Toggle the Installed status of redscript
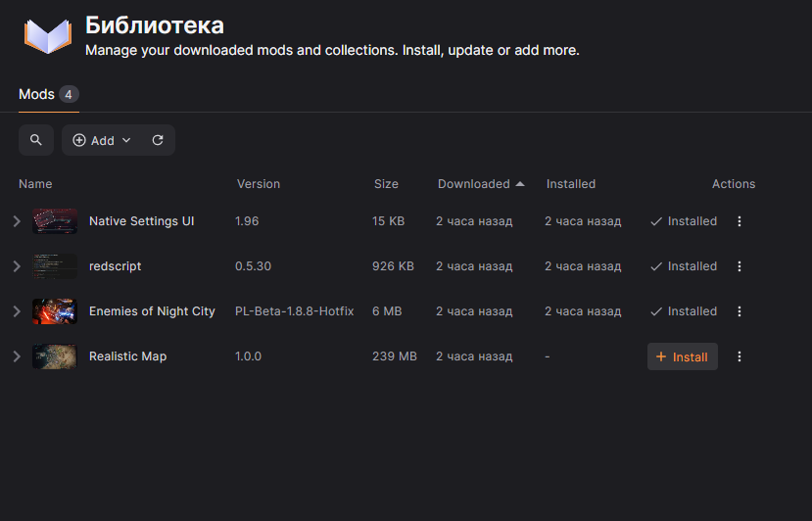812x521 pixels. pos(684,266)
